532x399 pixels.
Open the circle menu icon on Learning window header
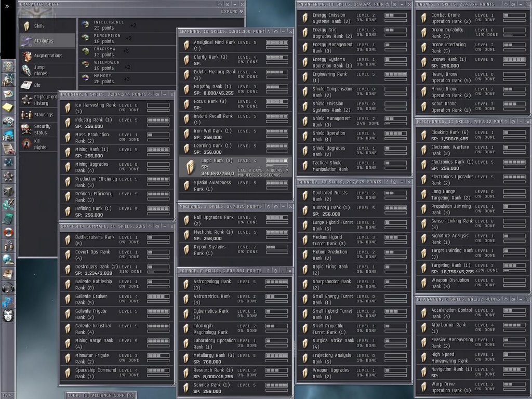click(x=276, y=32)
